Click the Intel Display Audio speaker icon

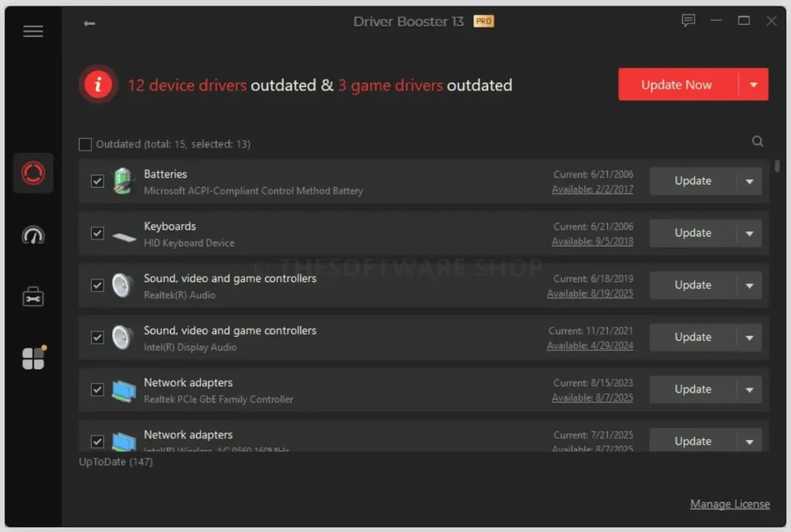click(x=122, y=337)
